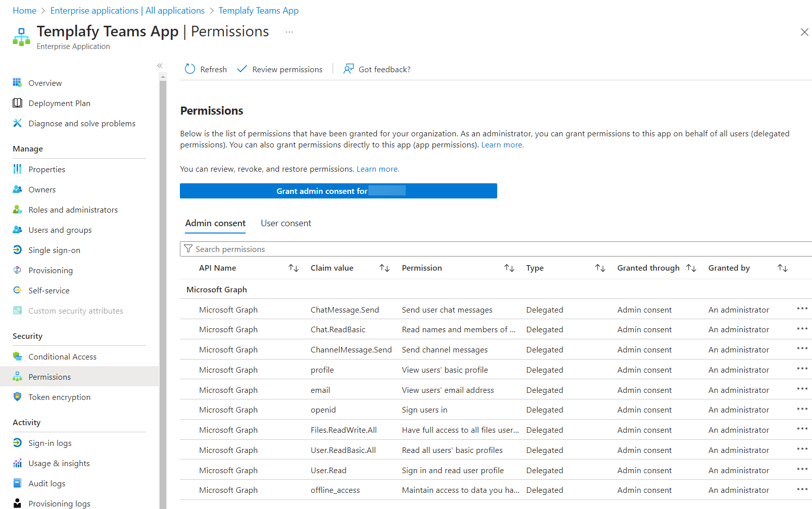Viewport: 812px width, 509px height.
Task: Open Enterprise applications breadcrumb link
Action: click(127, 11)
